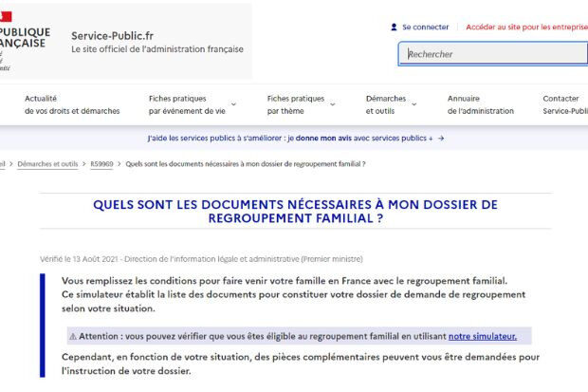Open the R59969 breadcrumb link
This screenshot has height=392, width=588.
pos(101,164)
